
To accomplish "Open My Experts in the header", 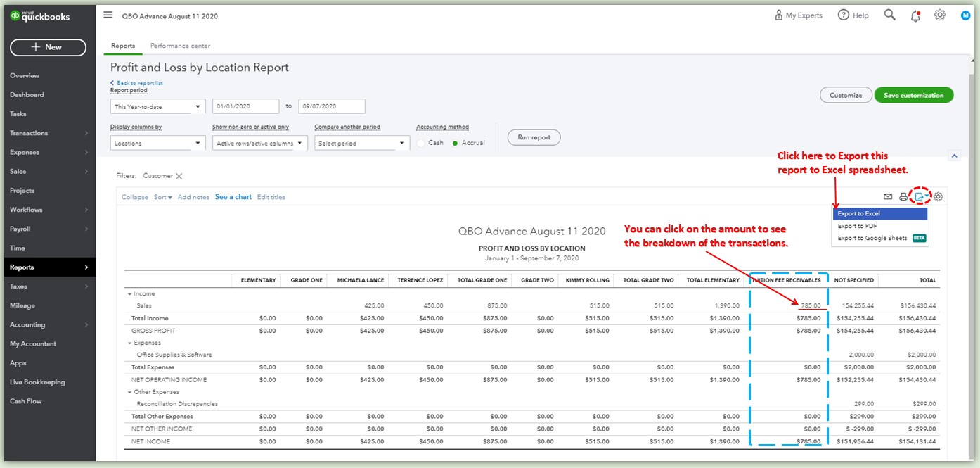I will 798,15.
